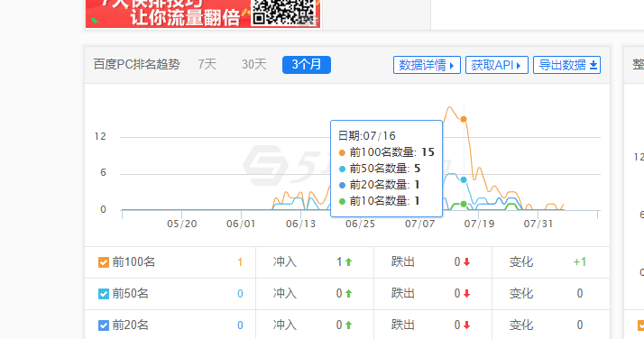This screenshot has width=644, height=339.
Task: Click the orange count 1 in 前100名 row
Action: click(x=240, y=262)
